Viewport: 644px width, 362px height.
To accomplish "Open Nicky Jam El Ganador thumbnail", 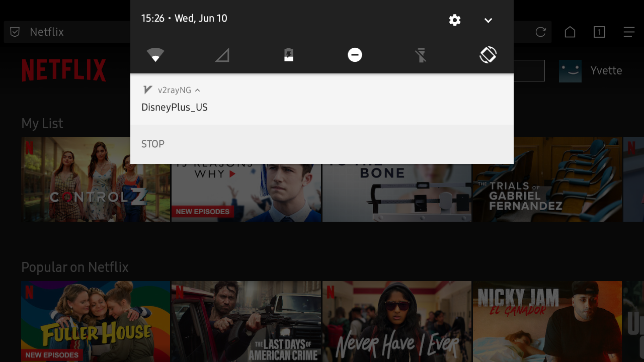I will tap(547, 321).
